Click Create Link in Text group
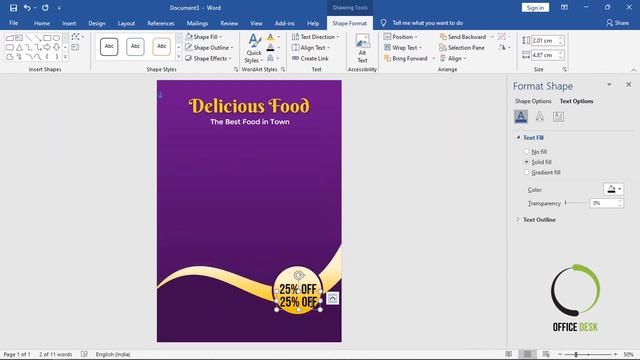Viewport: 640px width, 360px height. (310, 58)
